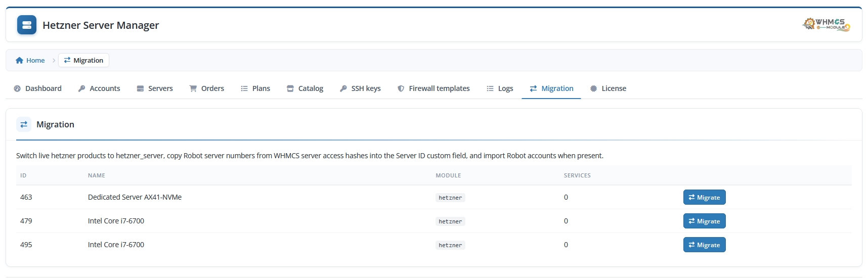This screenshot has height=278, width=868.
Task: Switch to the Catalog tab
Action: point(305,88)
